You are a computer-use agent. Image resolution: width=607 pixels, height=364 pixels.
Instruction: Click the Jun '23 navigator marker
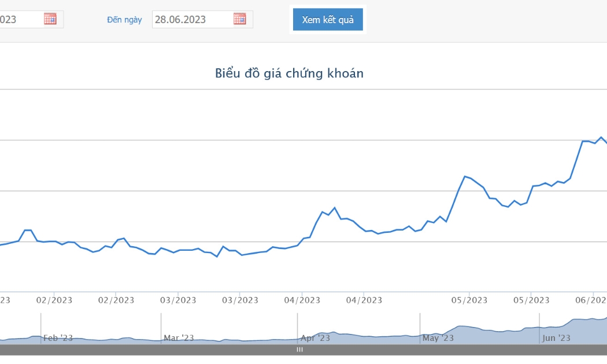(x=556, y=338)
